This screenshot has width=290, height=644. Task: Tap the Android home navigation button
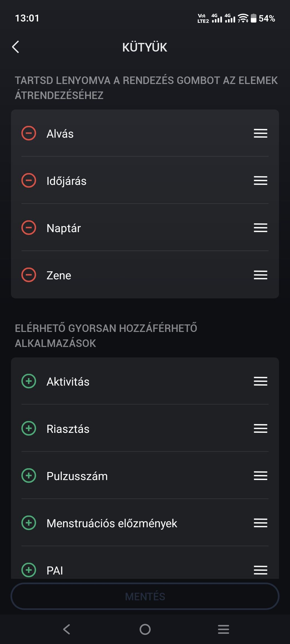click(x=145, y=629)
